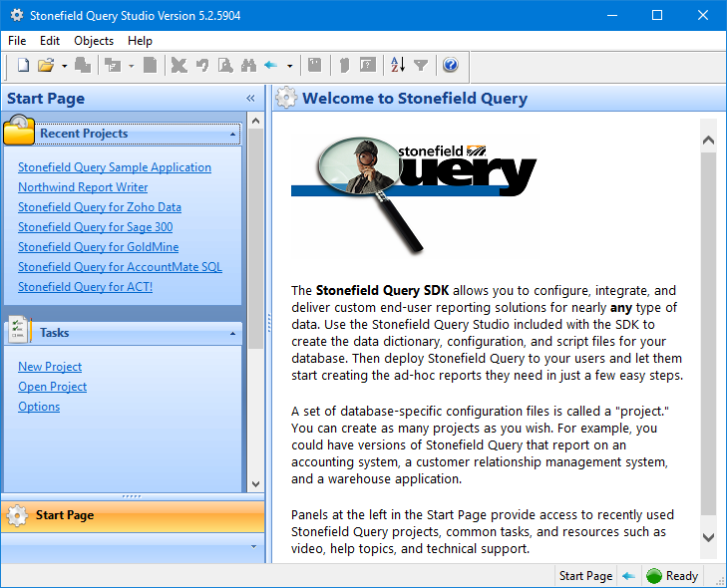Click the New Project toolbar icon

coord(23,66)
